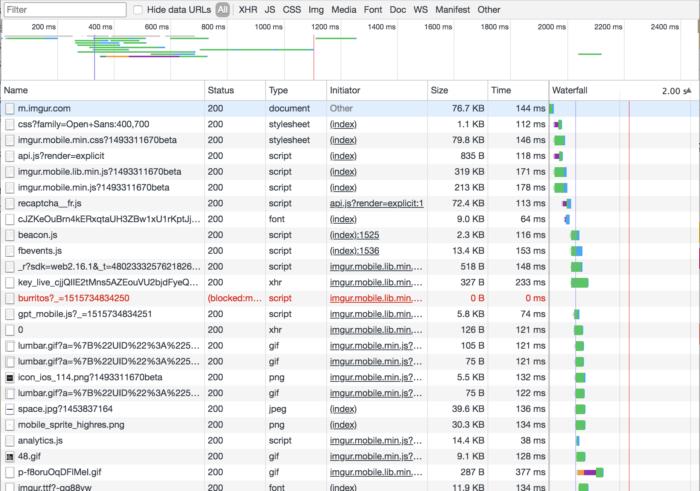Click thumbnail icon of icon_ios_114.png row
The image size is (700, 491).
pyautogui.click(x=10, y=378)
